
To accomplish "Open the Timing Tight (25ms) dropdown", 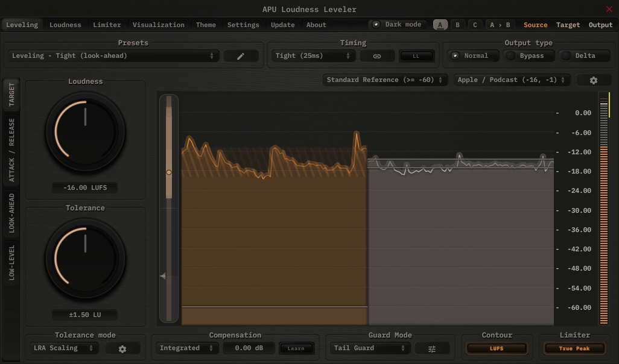I will tap(313, 56).
